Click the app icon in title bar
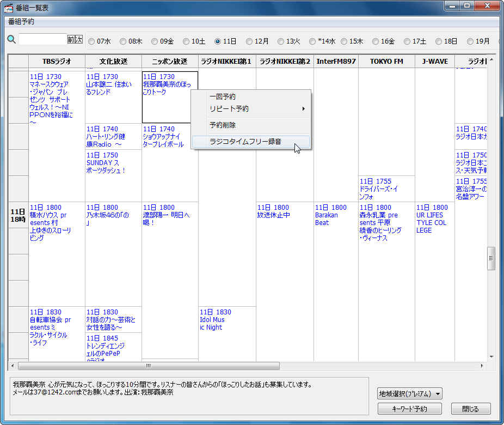 (9, 8)
